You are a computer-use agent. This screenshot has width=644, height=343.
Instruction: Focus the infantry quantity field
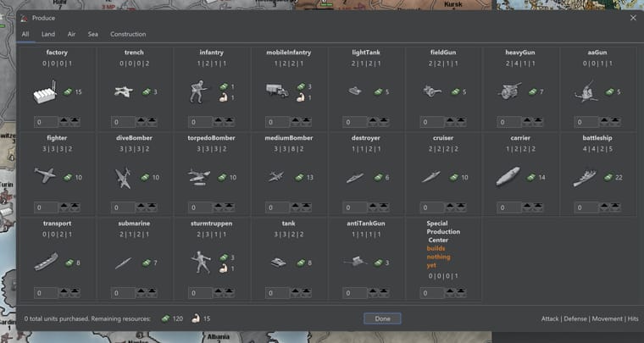(201, 122)
